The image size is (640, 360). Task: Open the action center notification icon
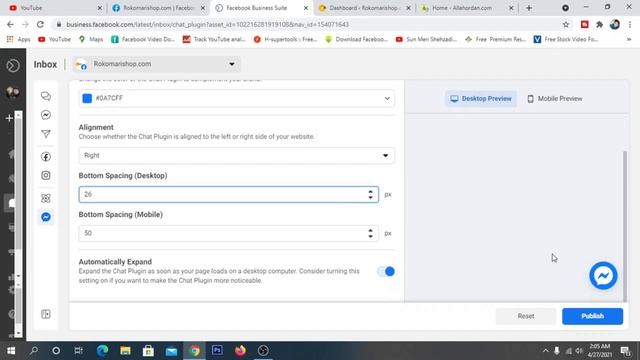click(625, 351)
